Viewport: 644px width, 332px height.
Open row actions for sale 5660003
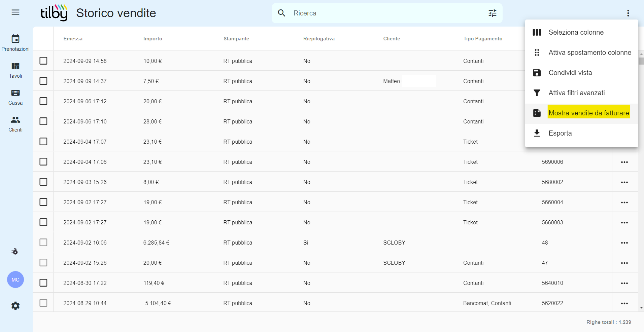pyautogui.click(x=624, y=223)
